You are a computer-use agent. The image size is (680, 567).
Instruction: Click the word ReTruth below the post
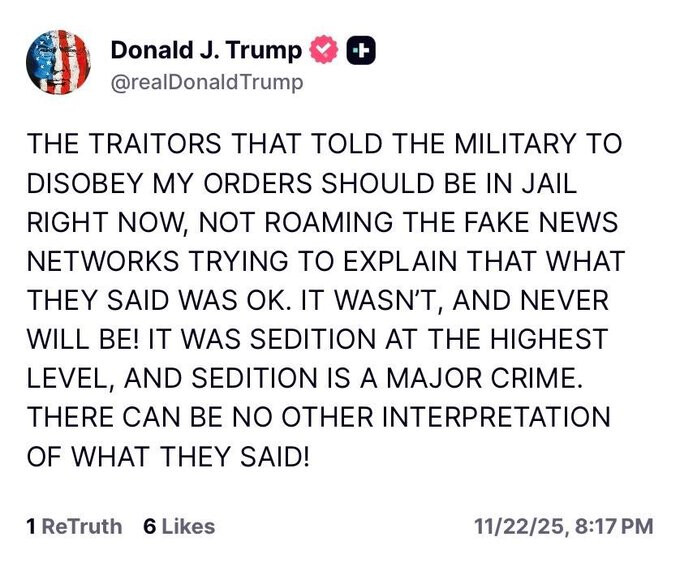82,525
